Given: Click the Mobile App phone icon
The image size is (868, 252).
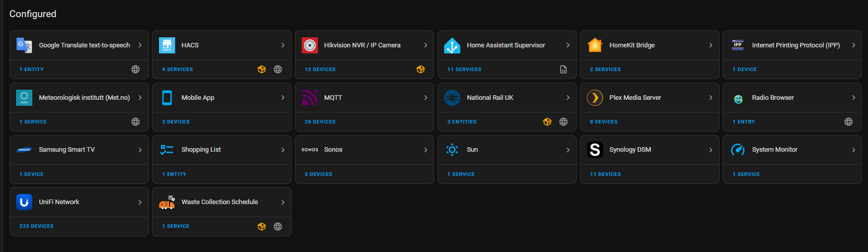Looking at the screenshot, I should coord(167,98).
